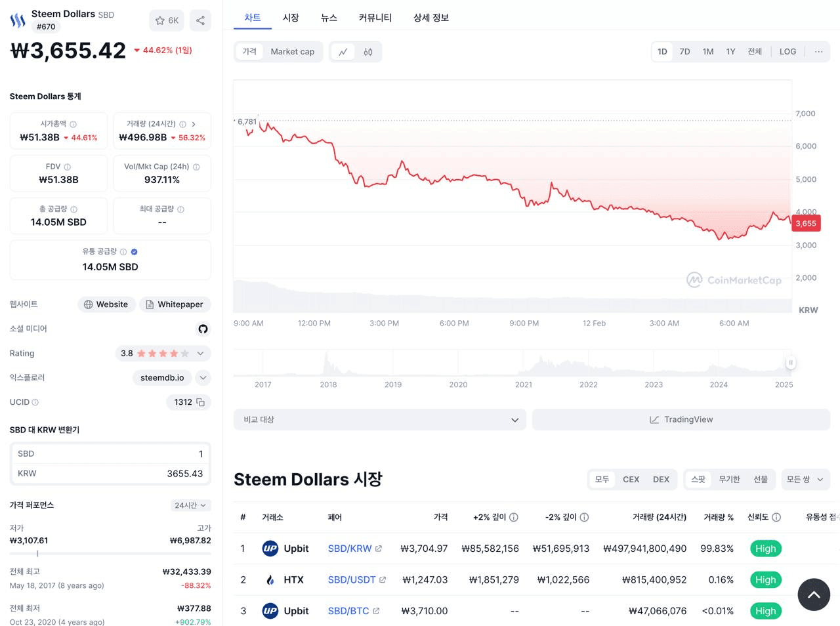The width and height of the screenshot is (840, 626).
Task: Open steemdb.io explorer
Action: pos(162,378)
